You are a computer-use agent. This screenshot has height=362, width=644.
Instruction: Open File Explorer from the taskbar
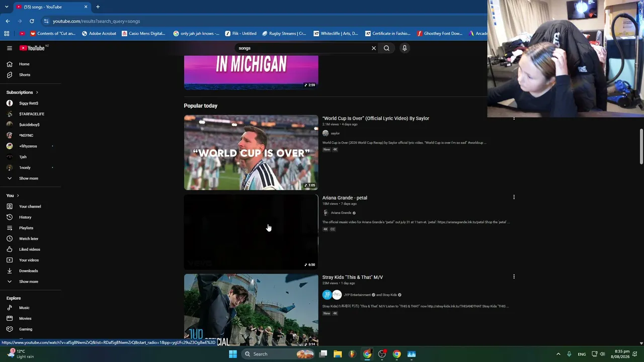point(338,354)
